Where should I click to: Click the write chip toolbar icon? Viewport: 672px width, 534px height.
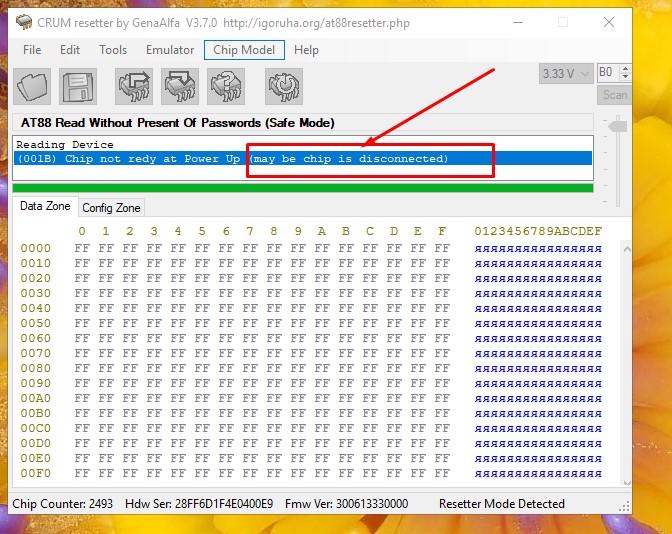click(x=180, y=87)
